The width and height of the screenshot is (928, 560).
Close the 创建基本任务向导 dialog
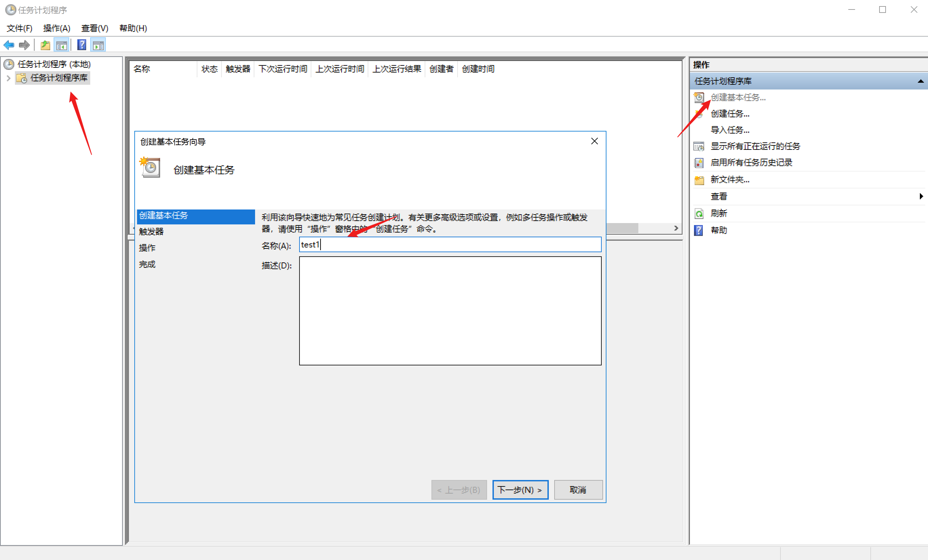[594, 141]
